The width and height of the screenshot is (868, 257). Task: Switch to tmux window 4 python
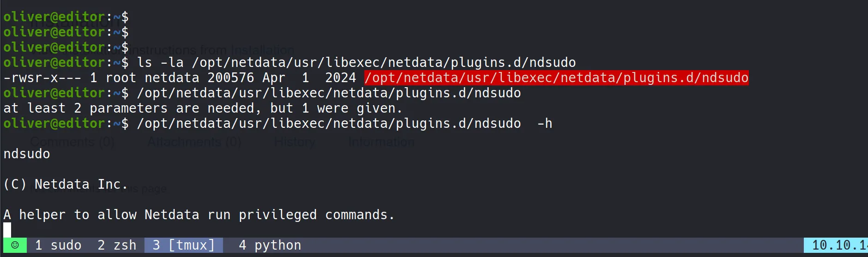coord(270,245)
